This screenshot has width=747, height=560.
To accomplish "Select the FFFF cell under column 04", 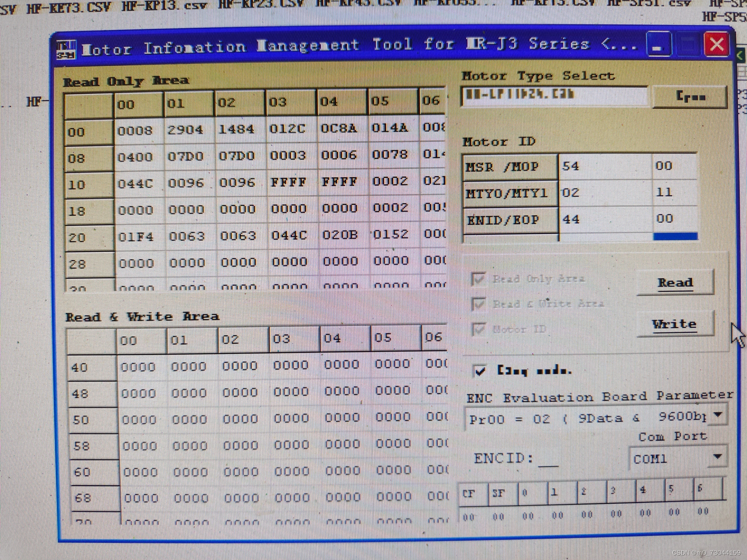I will [342, 182].
